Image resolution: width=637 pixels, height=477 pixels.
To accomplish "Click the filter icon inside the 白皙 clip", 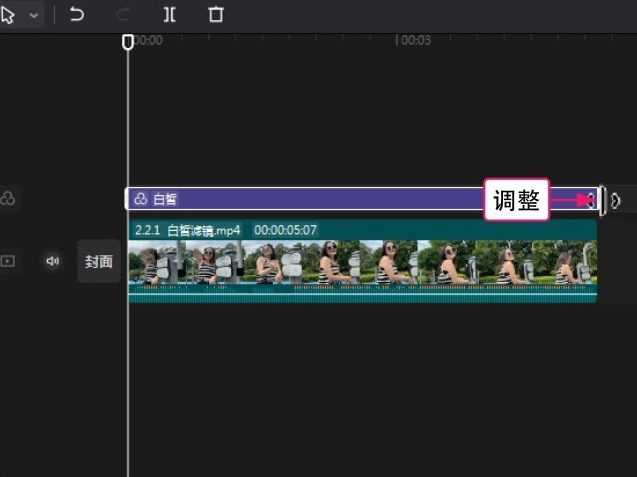I will [x=140, y=199].
